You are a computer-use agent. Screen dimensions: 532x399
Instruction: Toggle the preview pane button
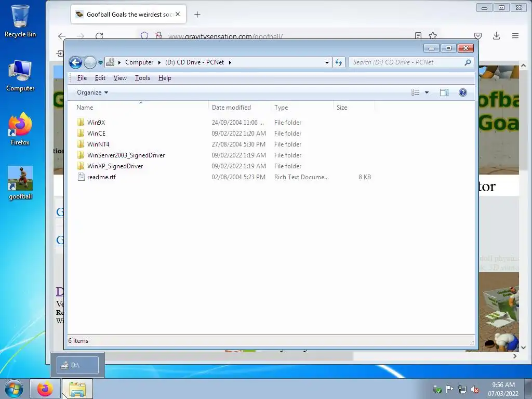click(444, 92)
